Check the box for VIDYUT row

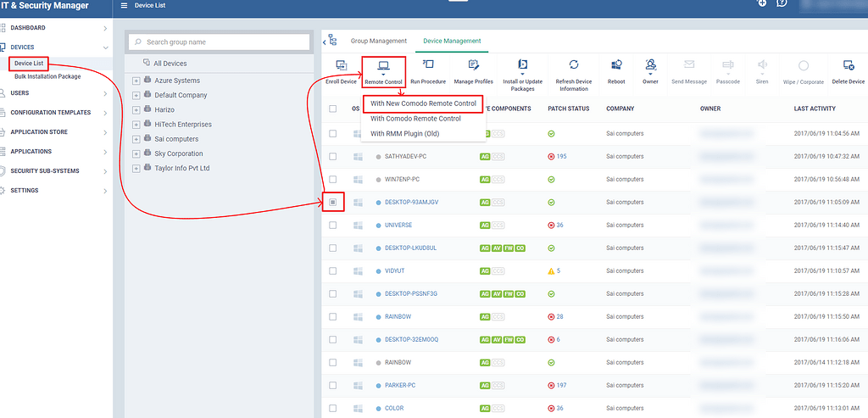tap(332, 270)
